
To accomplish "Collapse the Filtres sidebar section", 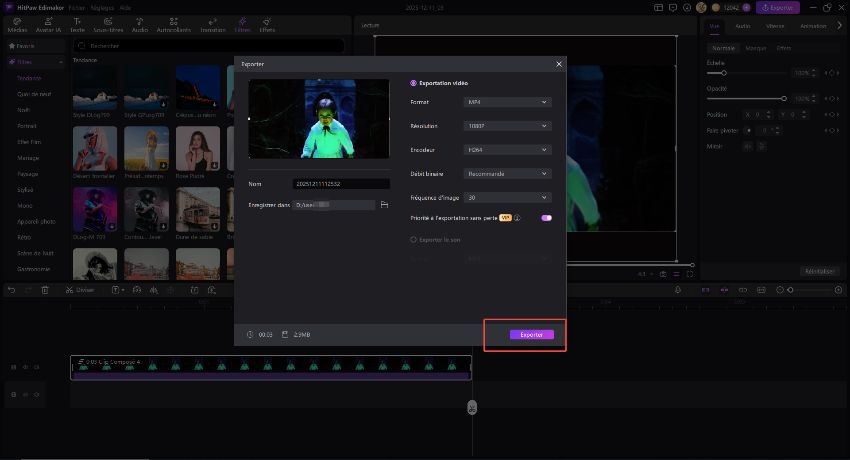I will [61, 62].
